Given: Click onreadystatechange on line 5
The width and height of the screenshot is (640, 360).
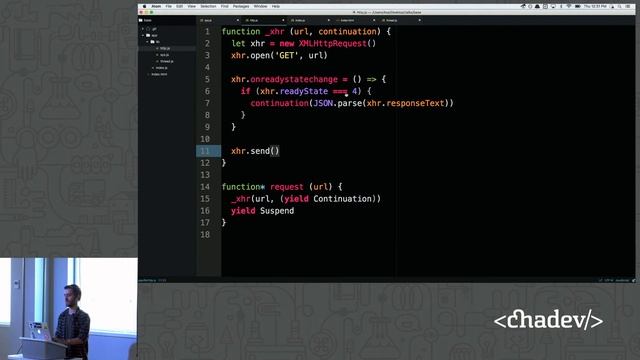Looking at the screenshot, I should (294, 79).
